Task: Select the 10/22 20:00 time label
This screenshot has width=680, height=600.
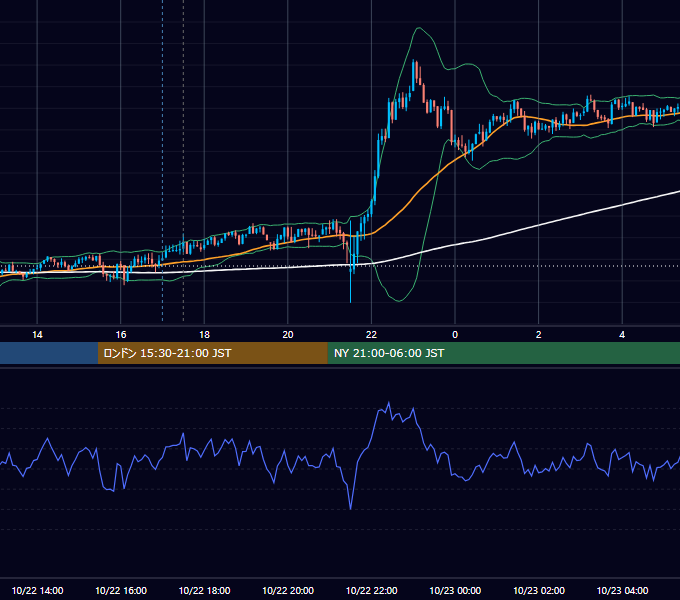Action: 288,590
